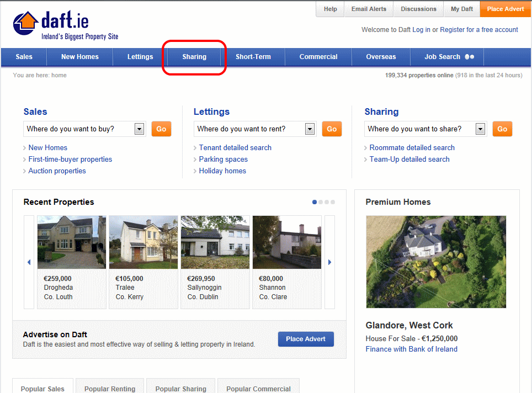Click the Help tab
The width and height of the screenshot is (532, 393).
click(x=330, y=9)
